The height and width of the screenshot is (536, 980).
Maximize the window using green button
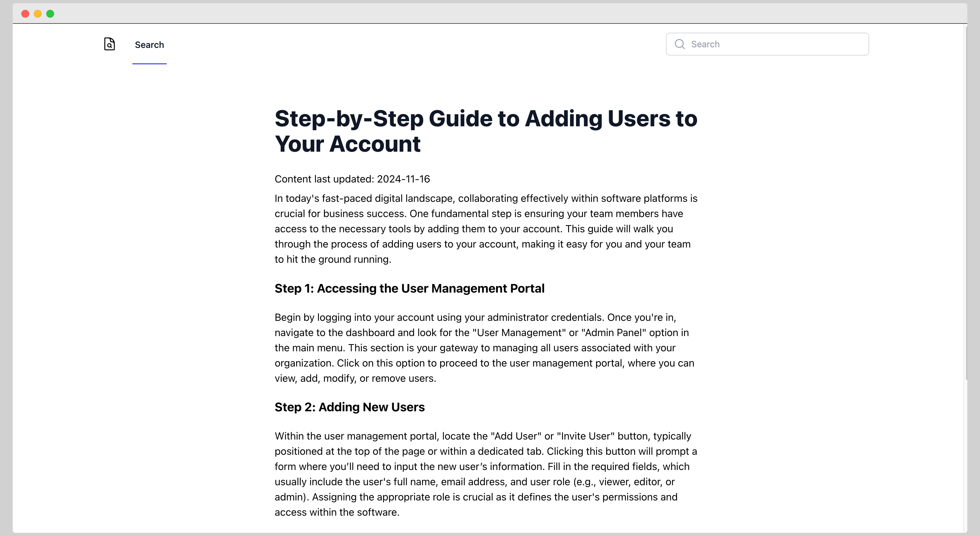coord(50,14)
